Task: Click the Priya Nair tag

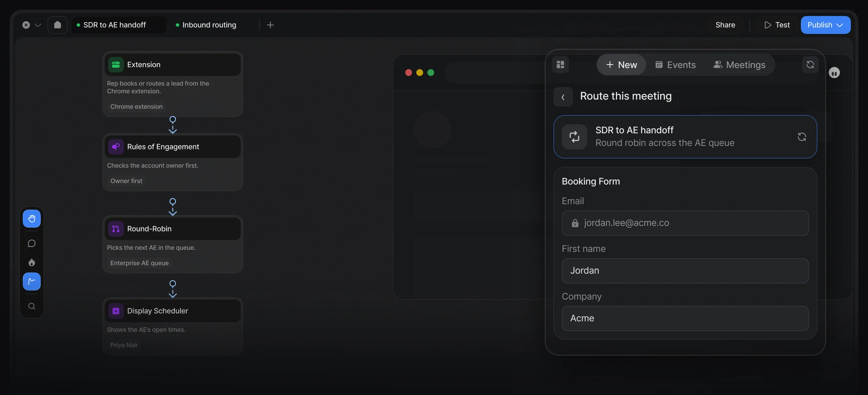Action: click(124, 345)
